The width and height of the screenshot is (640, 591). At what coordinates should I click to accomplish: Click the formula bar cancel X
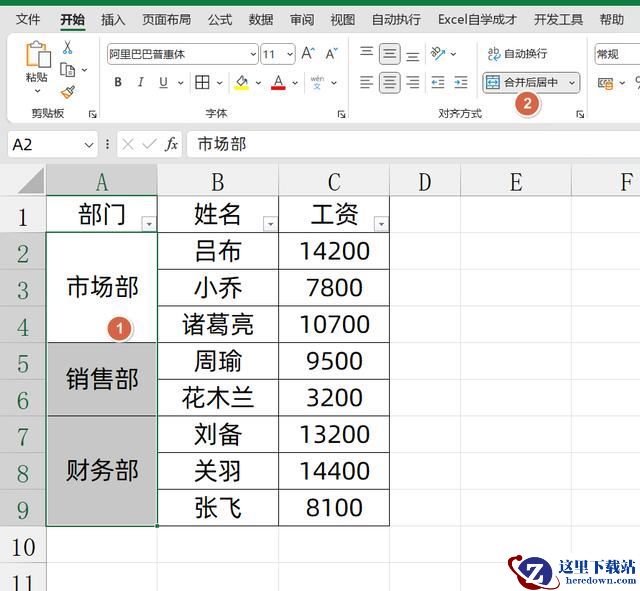point(128,144)
